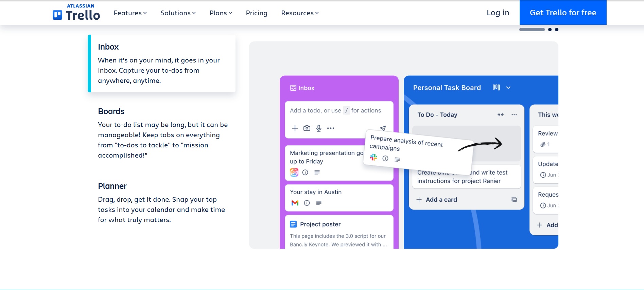Click description lines icon on Marketing presentation card

[x=317, y=172]
